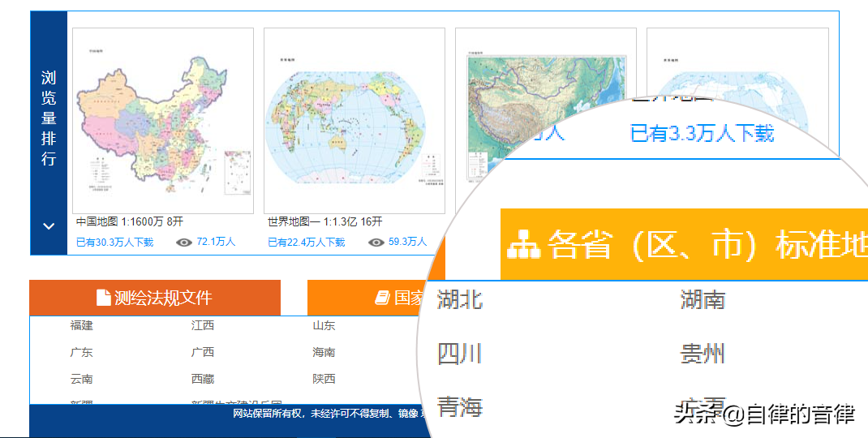The image size is (868, 438).
Task: Click magnified 已有3.3万人下载 link
Action: [702, 134]
